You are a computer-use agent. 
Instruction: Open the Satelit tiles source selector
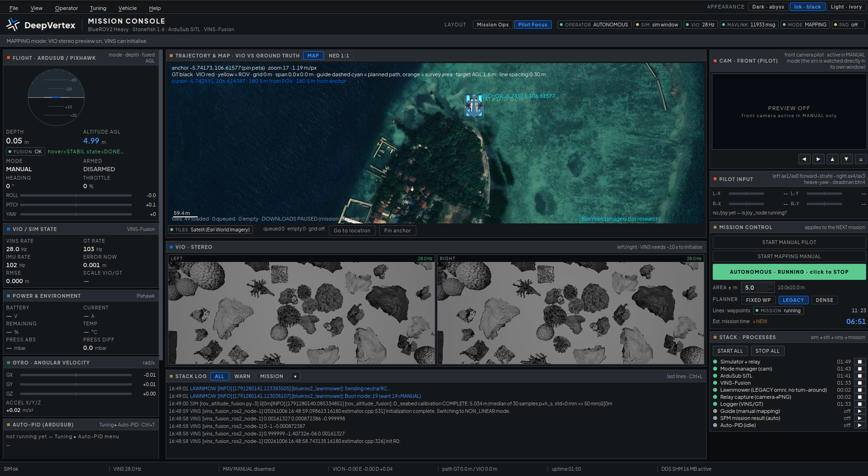point(211,229)
